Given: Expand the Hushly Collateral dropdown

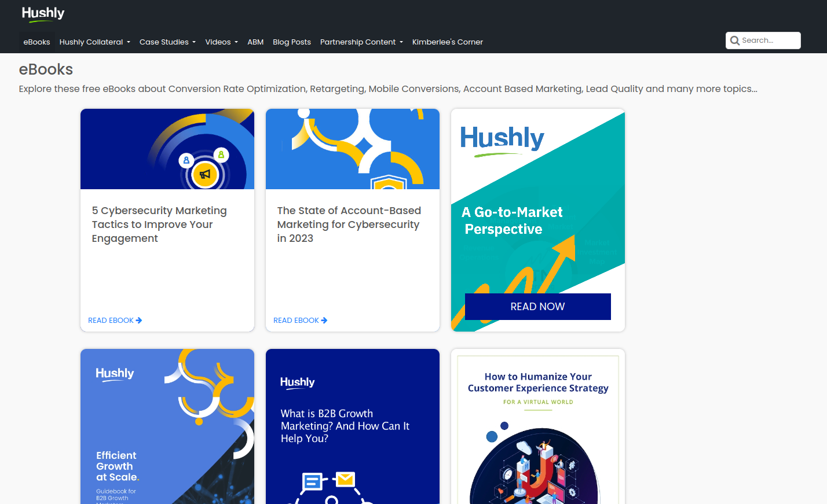Looking at the screenshot, I should 95,42.
